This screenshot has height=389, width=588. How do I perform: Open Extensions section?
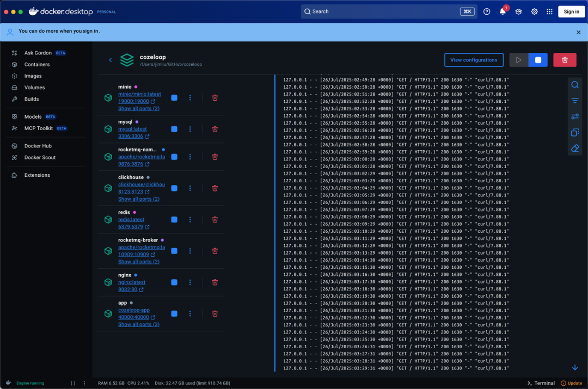(x=37, y=175)
